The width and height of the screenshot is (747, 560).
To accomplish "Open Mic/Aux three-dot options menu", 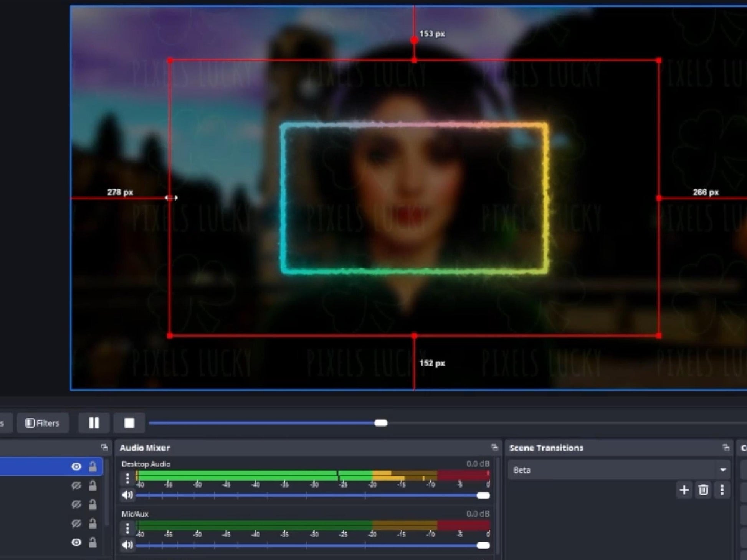I will [127, 528].
